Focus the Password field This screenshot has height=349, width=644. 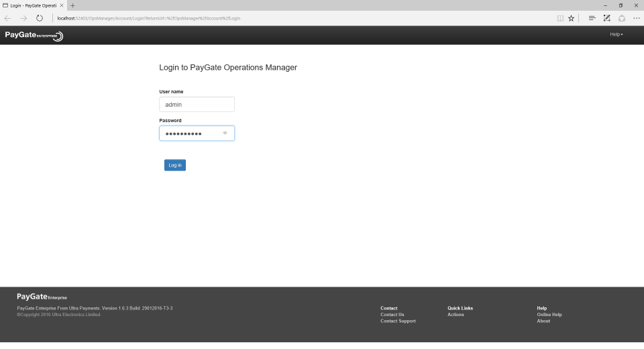coord(197,133)
